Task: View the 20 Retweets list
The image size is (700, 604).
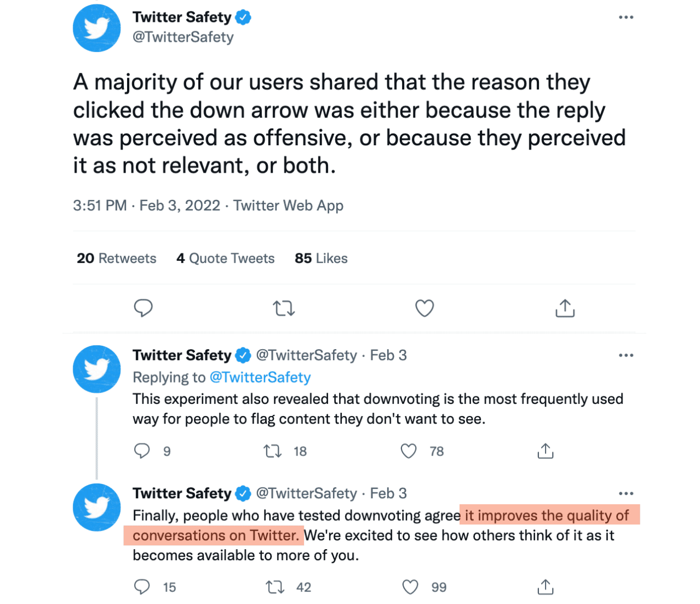Action: click(116, 258)
